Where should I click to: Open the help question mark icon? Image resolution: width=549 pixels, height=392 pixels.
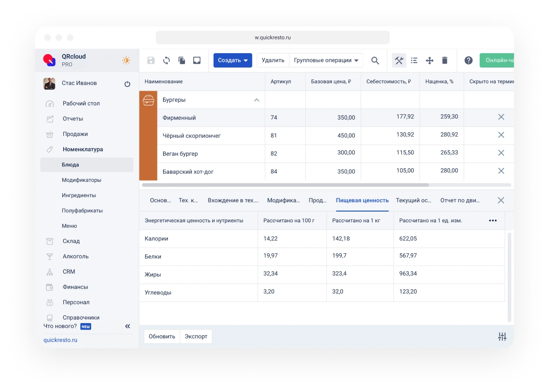[x=468, y=61]
